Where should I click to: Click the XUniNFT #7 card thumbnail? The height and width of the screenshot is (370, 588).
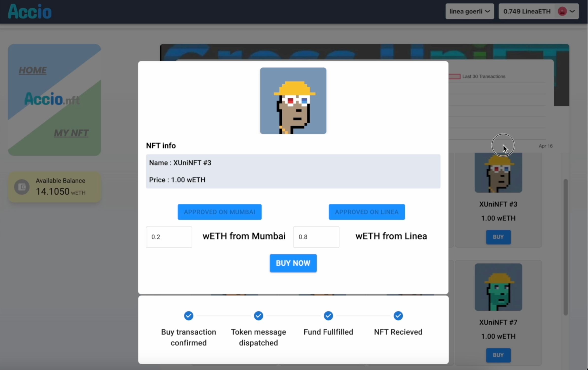[498, 287]
